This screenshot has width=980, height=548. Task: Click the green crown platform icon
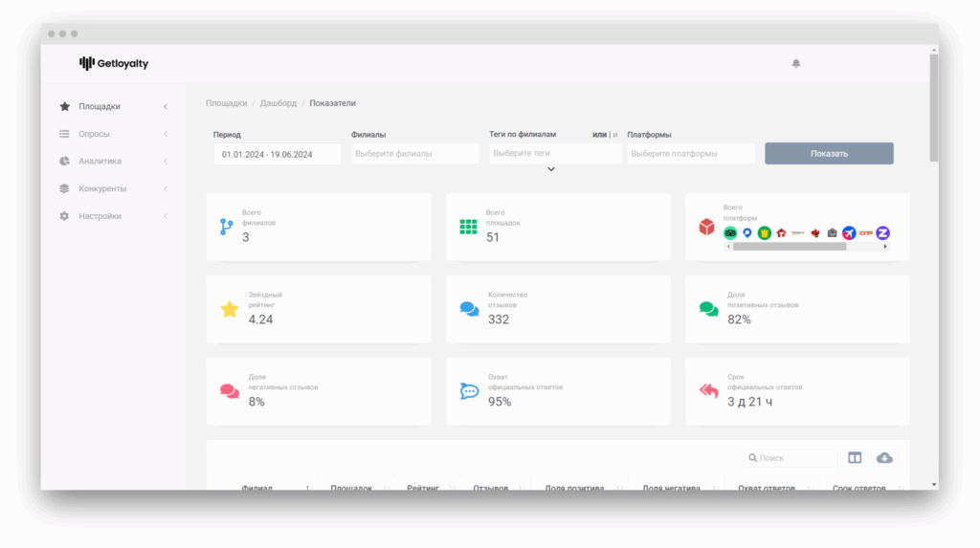point(764,232)
